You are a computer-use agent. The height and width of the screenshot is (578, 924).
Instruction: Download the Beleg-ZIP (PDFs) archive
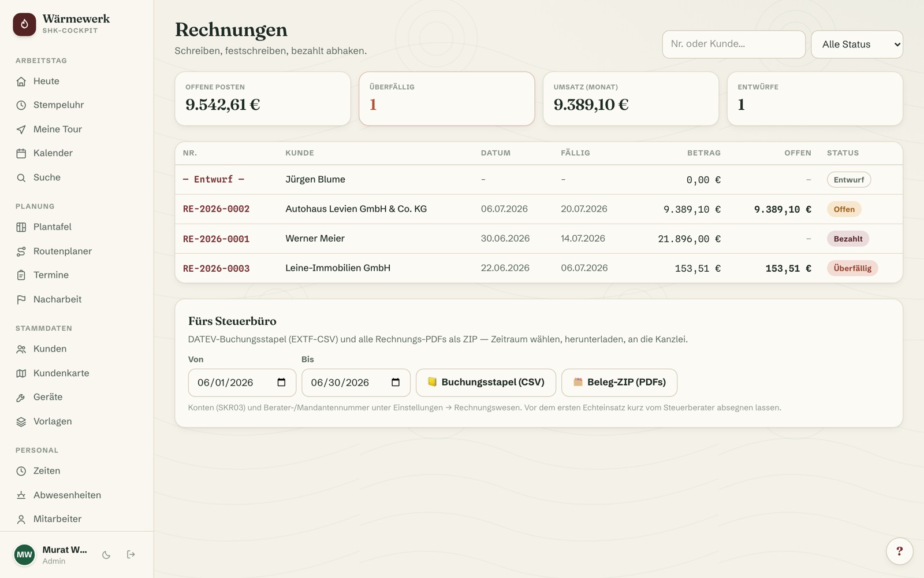point(619,383)
